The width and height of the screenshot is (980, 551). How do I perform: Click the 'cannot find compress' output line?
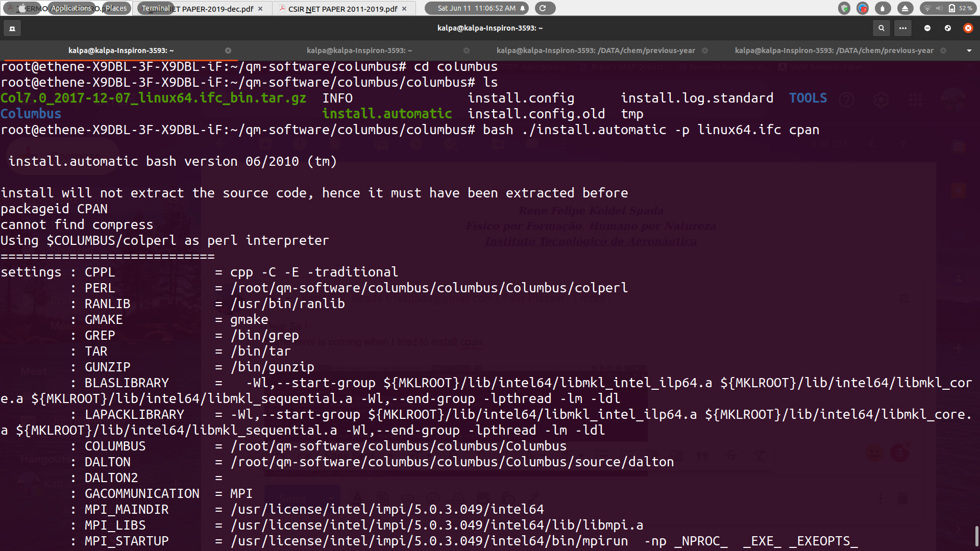[x=77, y=224]
